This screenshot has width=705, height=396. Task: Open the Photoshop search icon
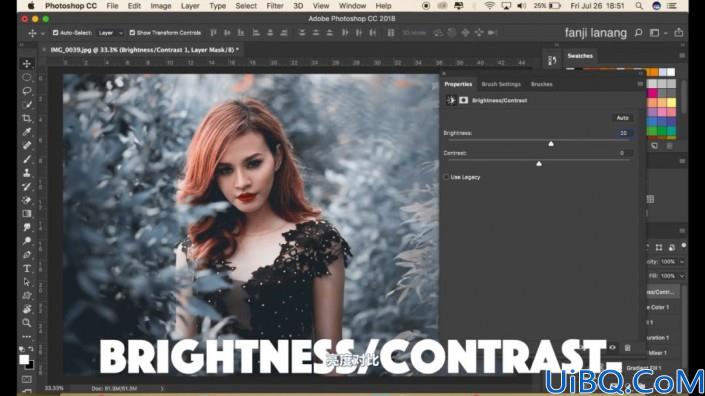638,33
